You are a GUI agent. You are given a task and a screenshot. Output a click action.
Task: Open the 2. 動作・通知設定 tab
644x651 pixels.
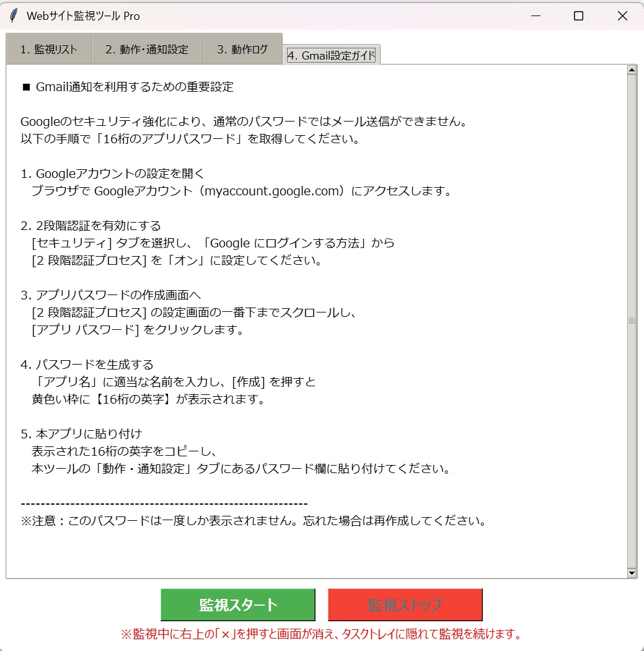(x=147, y=49)
